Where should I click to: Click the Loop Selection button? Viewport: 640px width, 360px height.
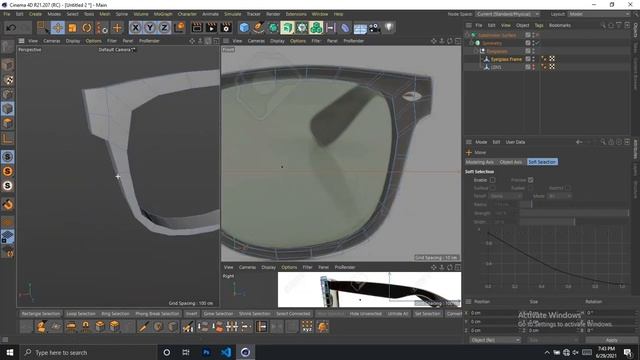click(81, 314)
